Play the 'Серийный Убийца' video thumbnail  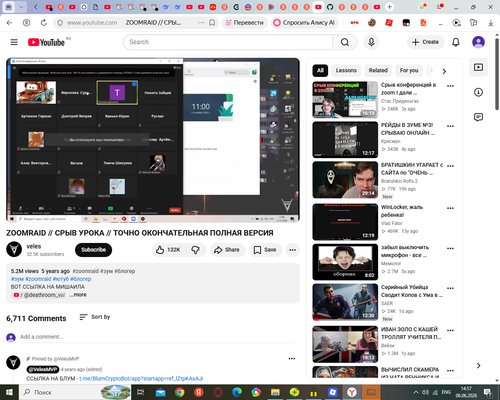point(345,302)
